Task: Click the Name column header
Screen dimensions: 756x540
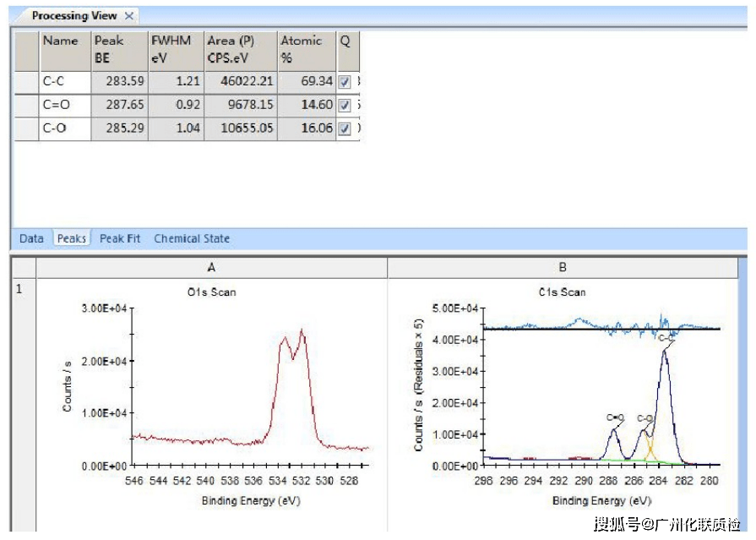Action: point(64,51)
